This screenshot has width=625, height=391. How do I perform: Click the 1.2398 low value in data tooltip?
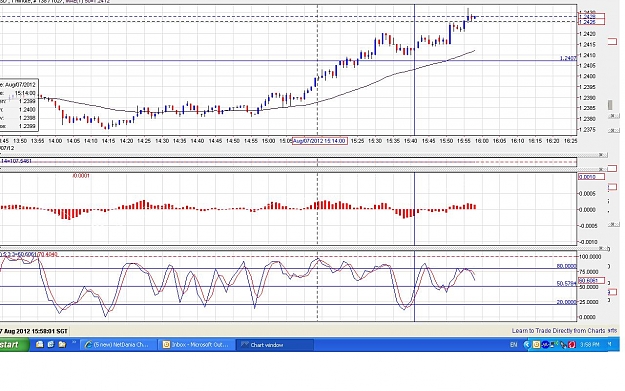tap(27, 118)
